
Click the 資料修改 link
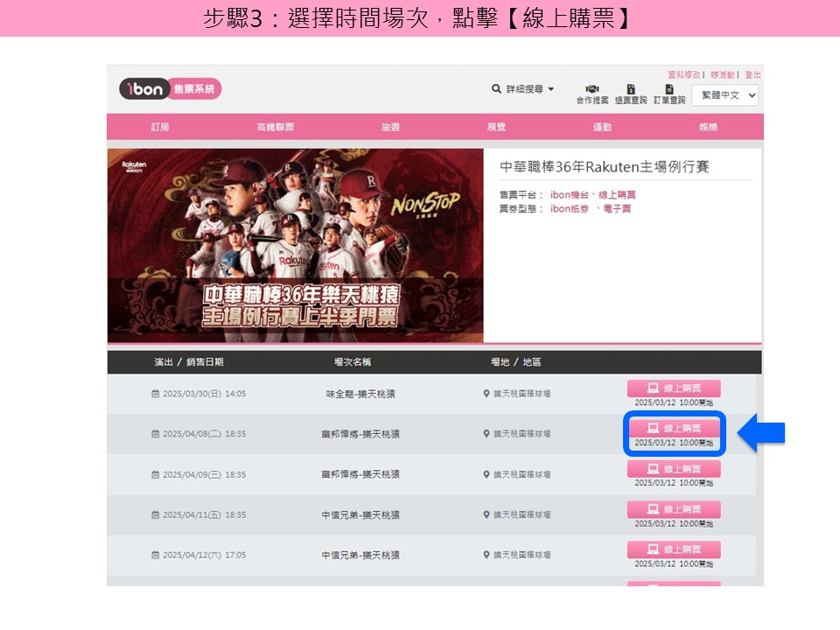coord(684,74)
